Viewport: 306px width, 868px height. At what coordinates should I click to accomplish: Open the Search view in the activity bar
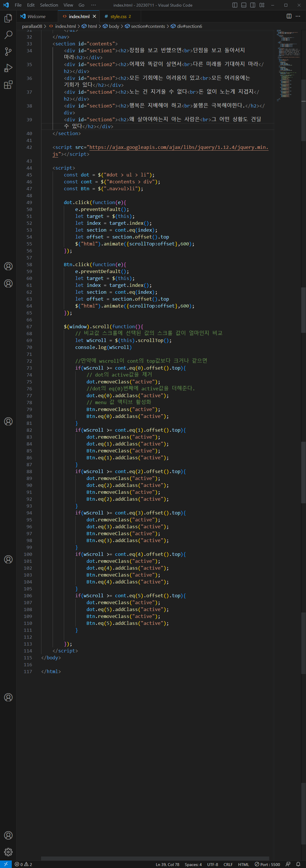click(x=8, y=35)
